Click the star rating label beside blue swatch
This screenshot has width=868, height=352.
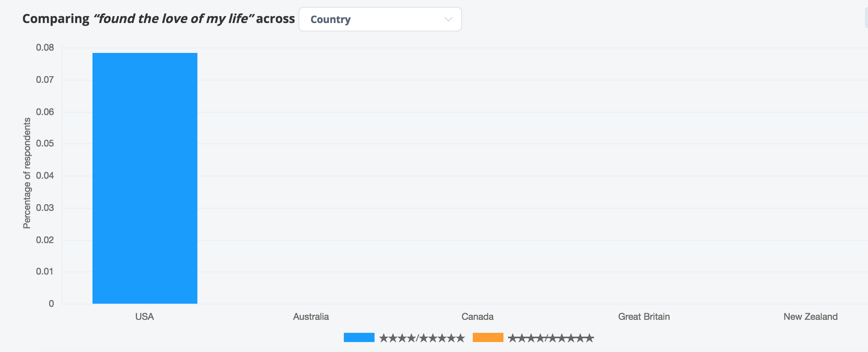pyautogui.click(x=422, y=338)
